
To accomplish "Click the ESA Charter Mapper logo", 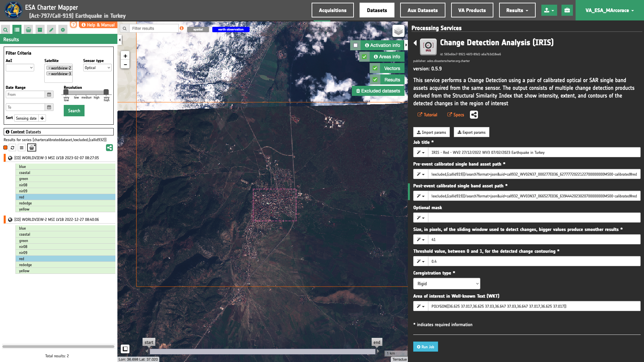I will coord(13,10).
